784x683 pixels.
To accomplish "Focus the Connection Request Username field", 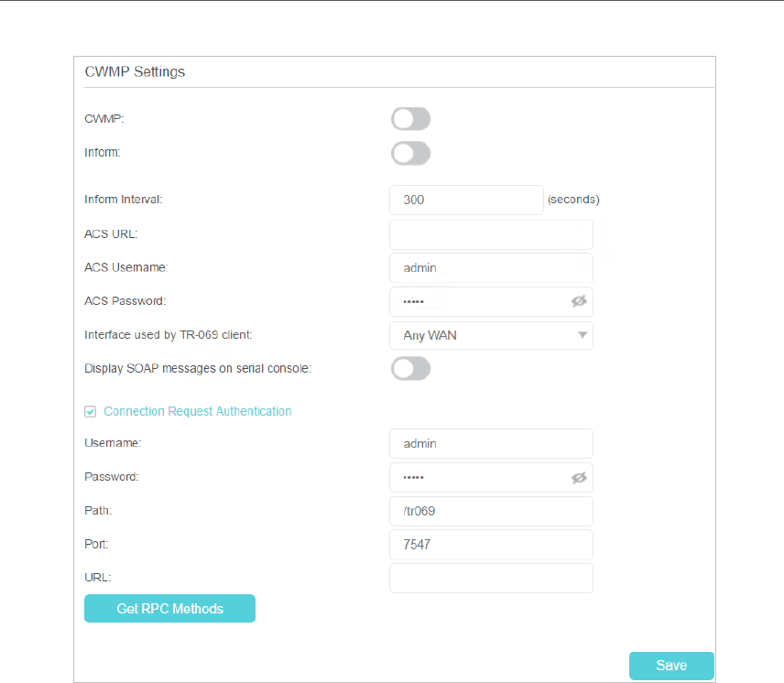I will [491, 443].
